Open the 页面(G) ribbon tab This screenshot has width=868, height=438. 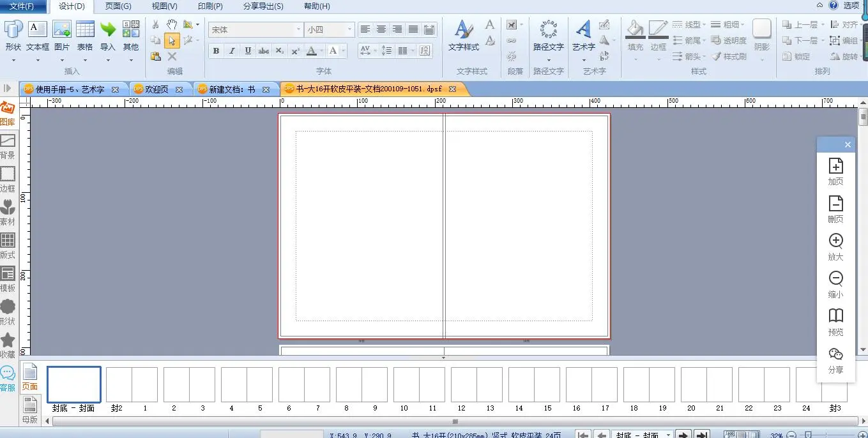click(118, 6)
